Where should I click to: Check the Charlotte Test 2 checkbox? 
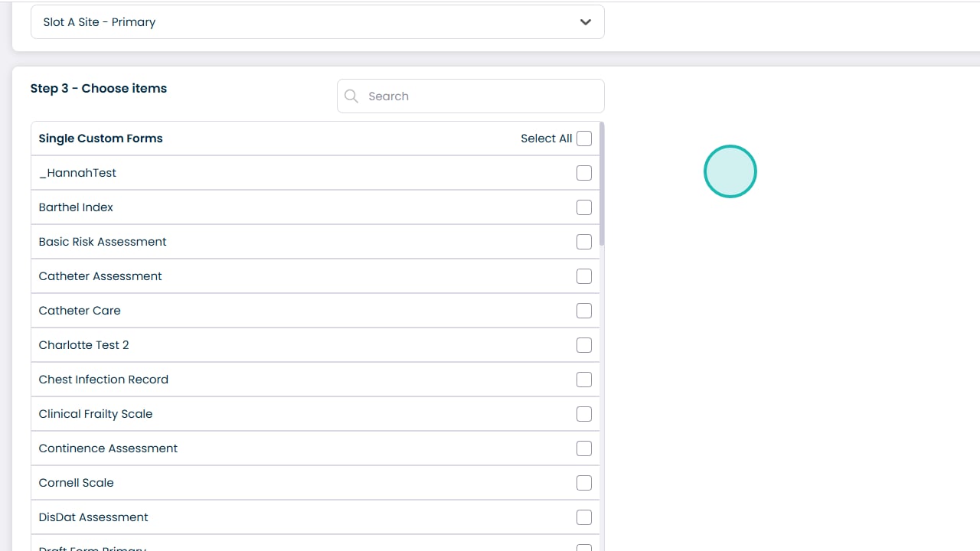click(584, 345)
